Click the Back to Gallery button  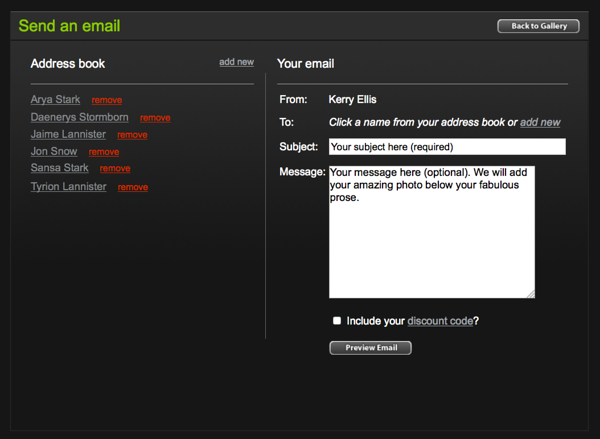coord(538,26)
